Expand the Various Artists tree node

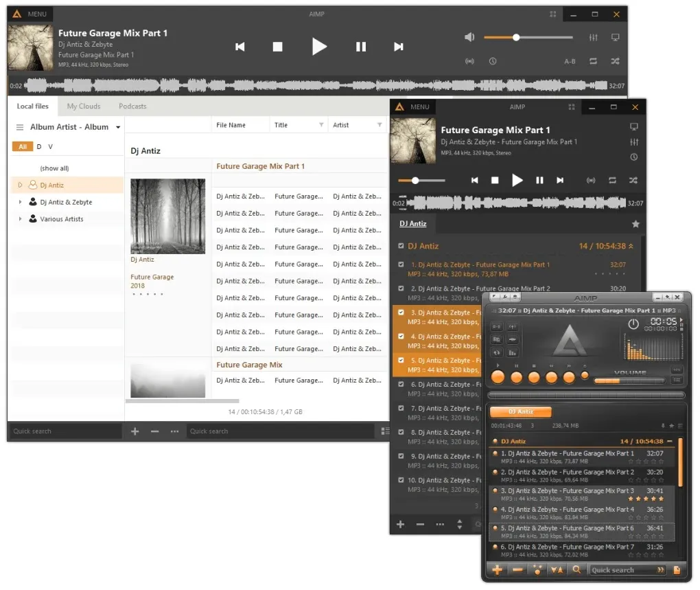20,219
